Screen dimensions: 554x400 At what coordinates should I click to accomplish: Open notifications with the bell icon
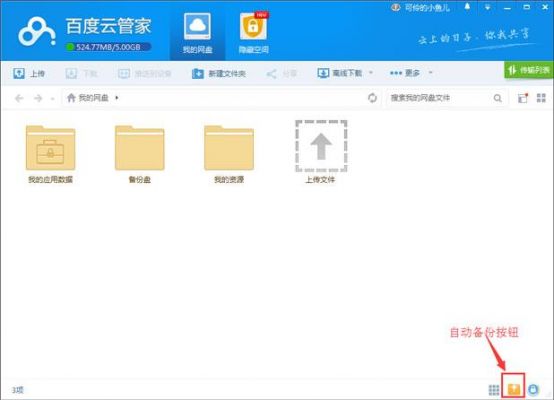pyautogui.click(x=467, y=7)
